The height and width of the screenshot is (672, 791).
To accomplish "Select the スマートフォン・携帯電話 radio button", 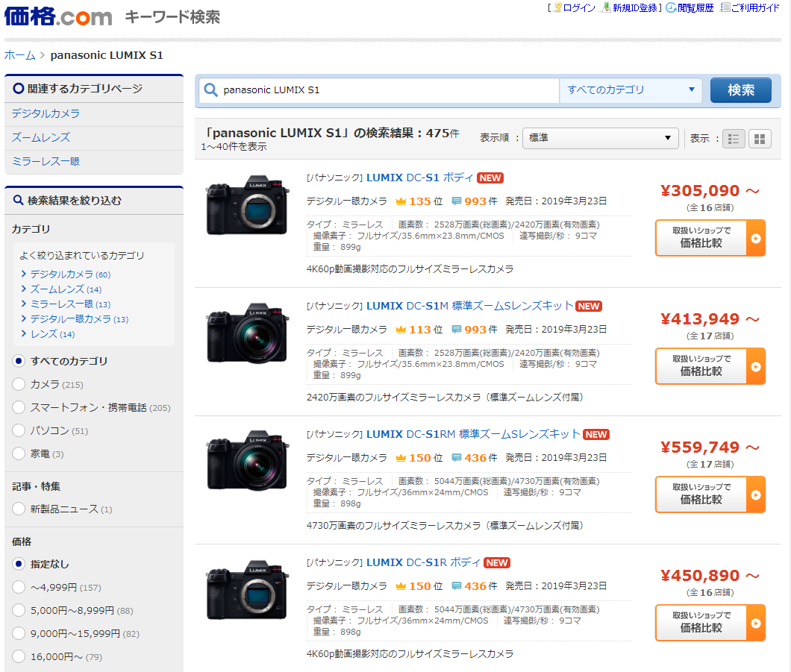I will 19,407.
